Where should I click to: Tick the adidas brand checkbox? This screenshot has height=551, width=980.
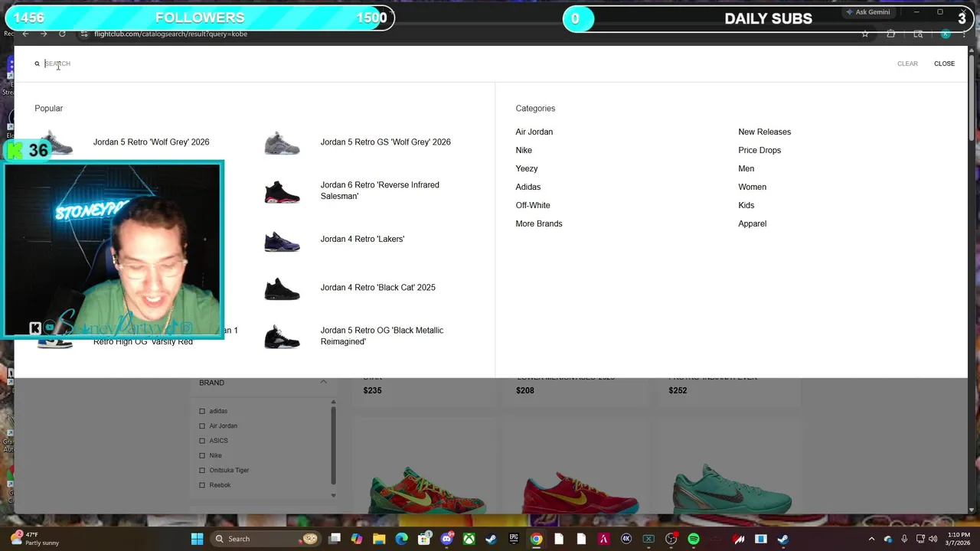click(x=202, y=411)
